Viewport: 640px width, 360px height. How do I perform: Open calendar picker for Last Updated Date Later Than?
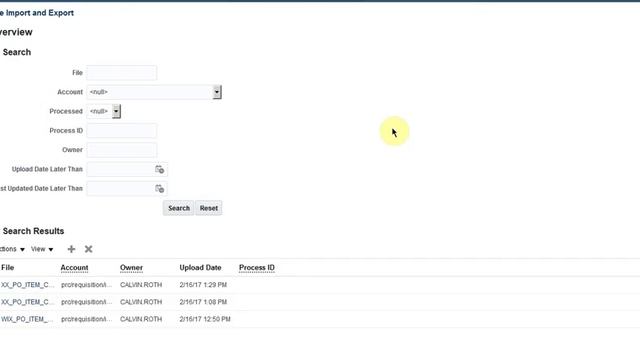160,189
